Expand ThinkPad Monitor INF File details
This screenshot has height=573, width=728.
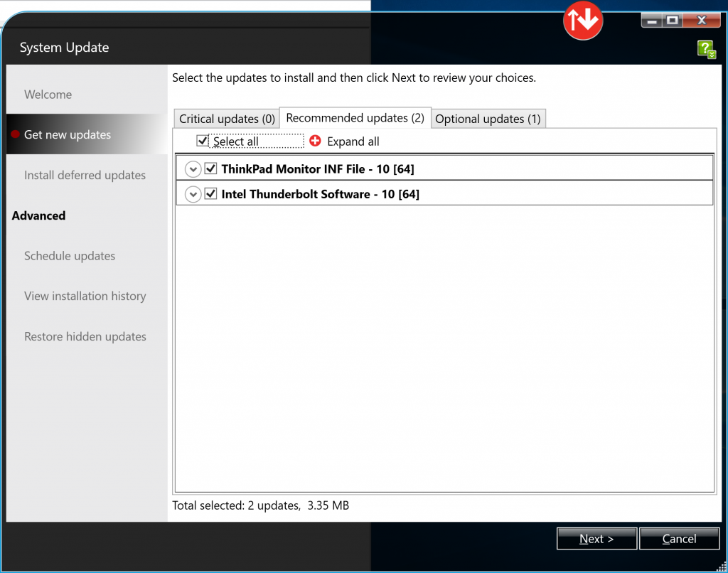point(193,169)
